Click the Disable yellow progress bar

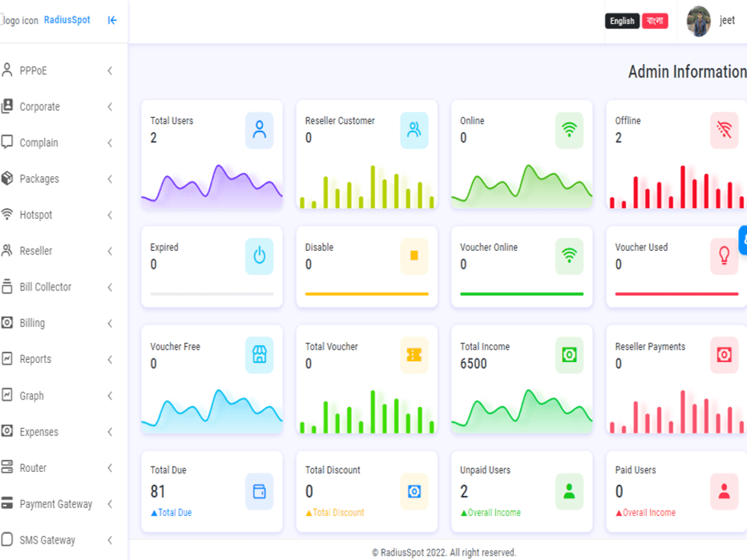367,293
